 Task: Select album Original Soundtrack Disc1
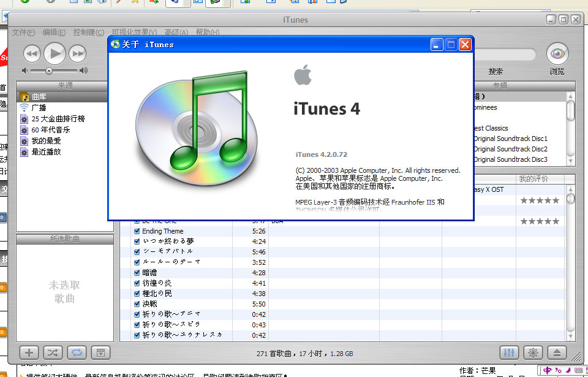[x=510, y=139]
